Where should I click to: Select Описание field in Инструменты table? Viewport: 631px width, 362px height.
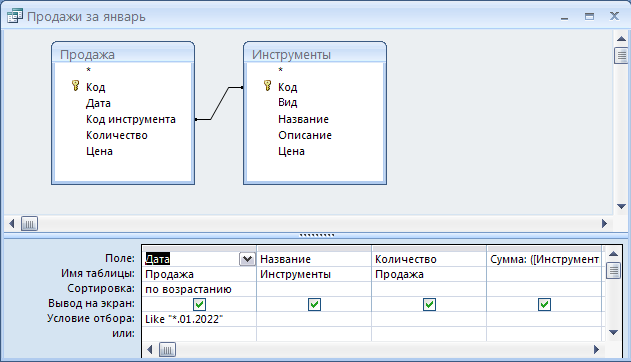click(305, 136)
